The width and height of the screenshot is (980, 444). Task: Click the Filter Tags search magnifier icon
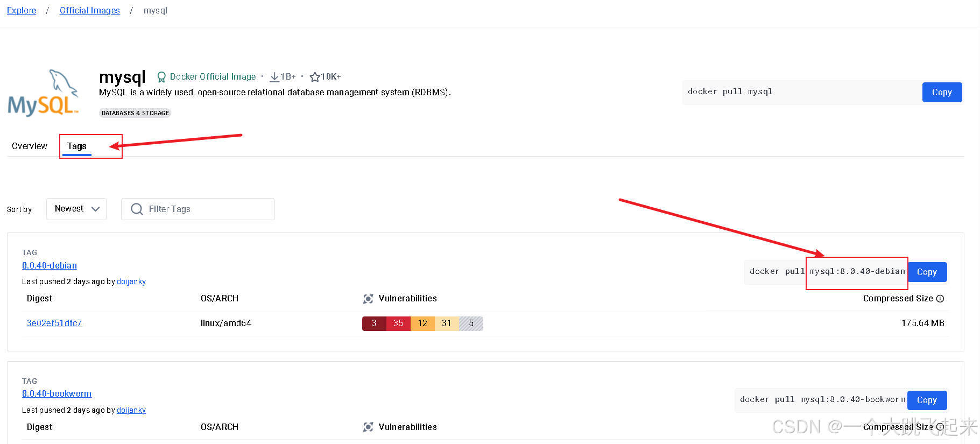coord(137,209)
